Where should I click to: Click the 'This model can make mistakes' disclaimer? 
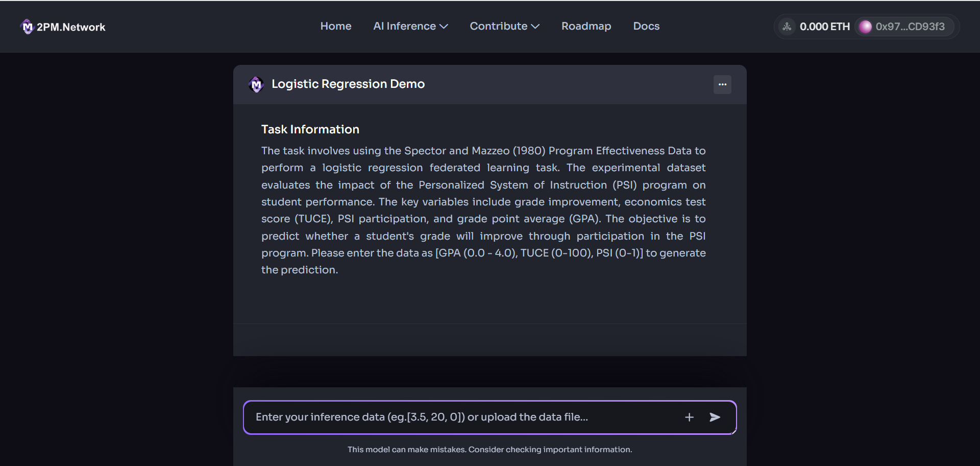click(490, 450)
